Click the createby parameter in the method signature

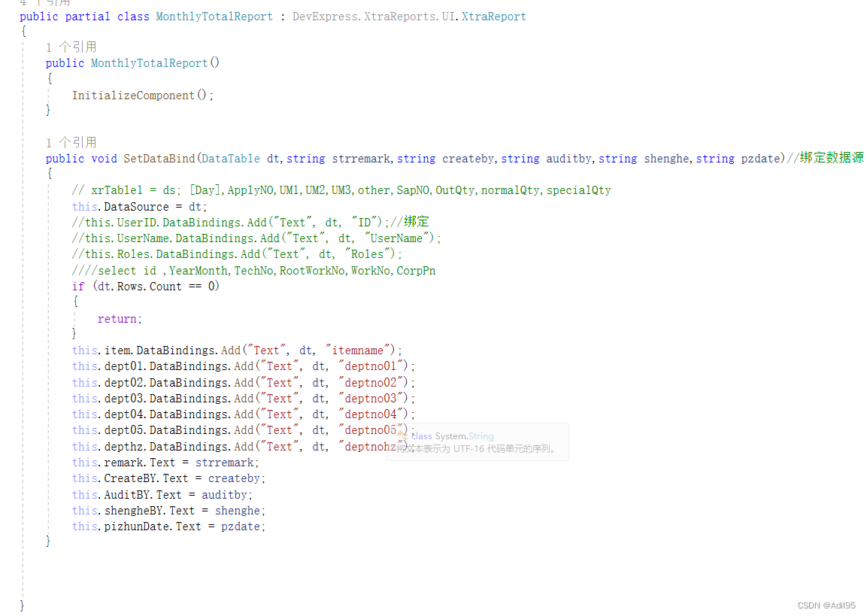point(468,159)
